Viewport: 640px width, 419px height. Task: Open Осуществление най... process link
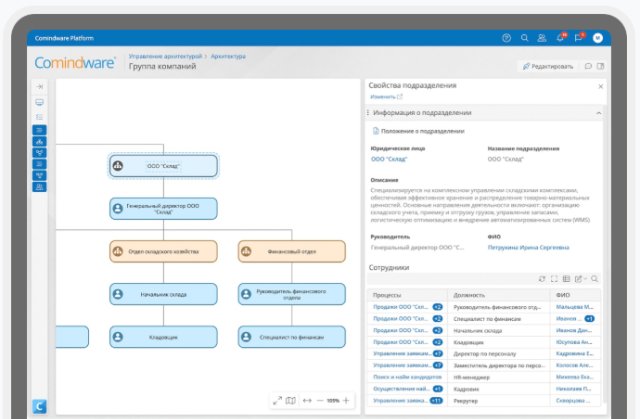point(402,389)
